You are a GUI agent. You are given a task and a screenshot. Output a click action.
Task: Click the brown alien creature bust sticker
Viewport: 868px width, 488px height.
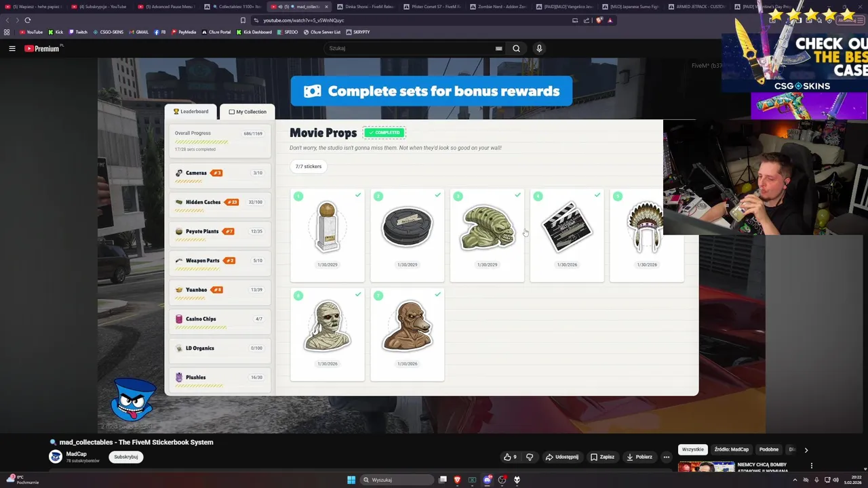(407, 326)
